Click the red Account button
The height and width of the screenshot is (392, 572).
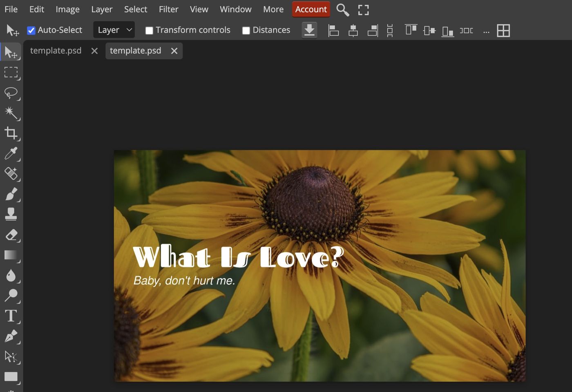[x=311, y=9]
